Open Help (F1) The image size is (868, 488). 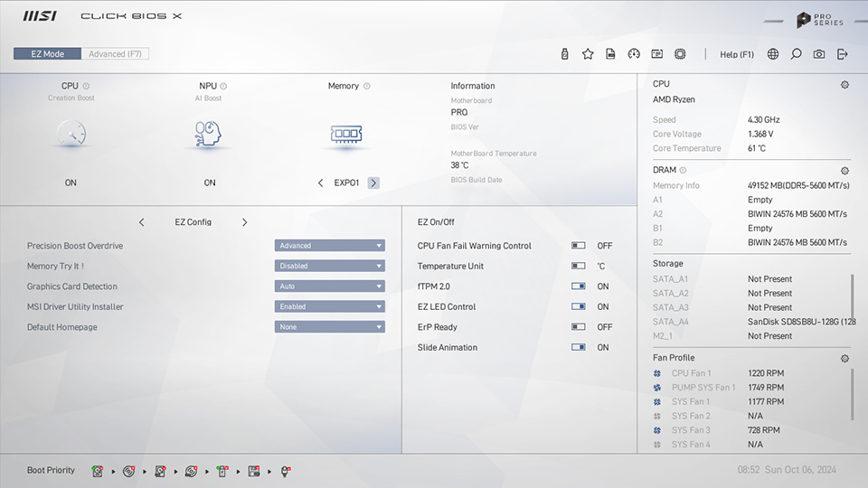tap(736, 54)
